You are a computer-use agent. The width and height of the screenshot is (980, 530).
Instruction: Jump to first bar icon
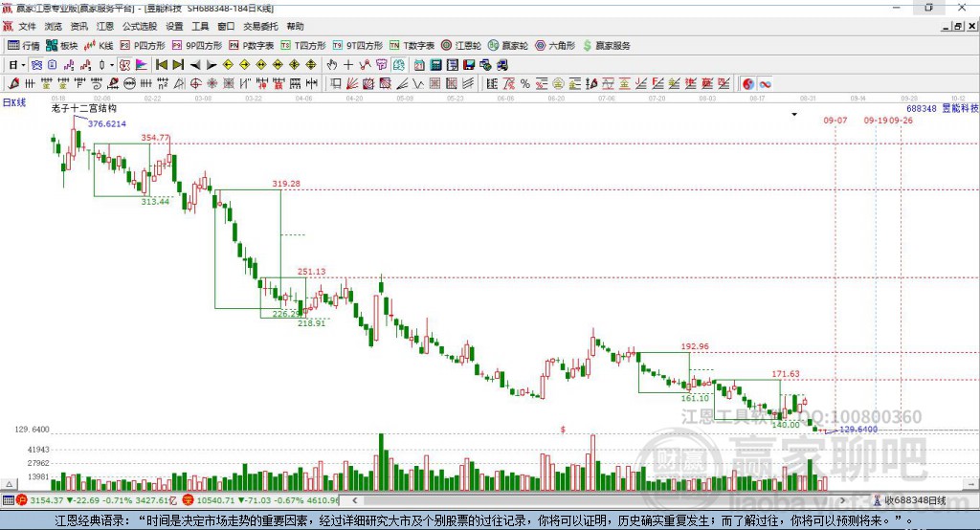pyautogui.click(x=162, y=65)
